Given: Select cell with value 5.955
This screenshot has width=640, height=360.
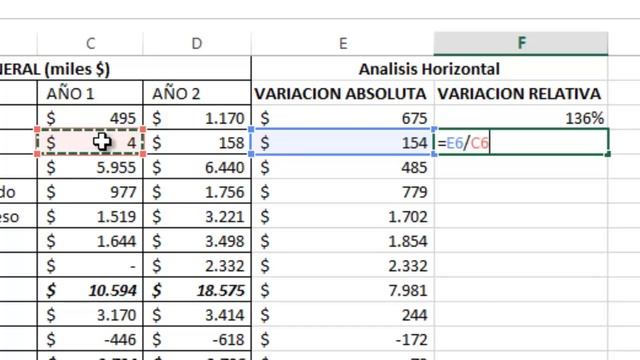Looking at the screenshot, I should 90,167.
